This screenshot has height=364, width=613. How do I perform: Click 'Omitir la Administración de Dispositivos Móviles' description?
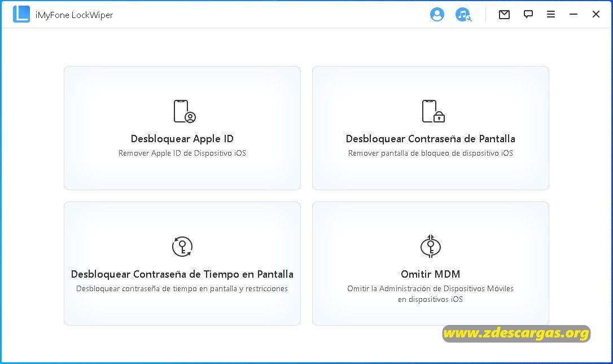pos(431,293)
